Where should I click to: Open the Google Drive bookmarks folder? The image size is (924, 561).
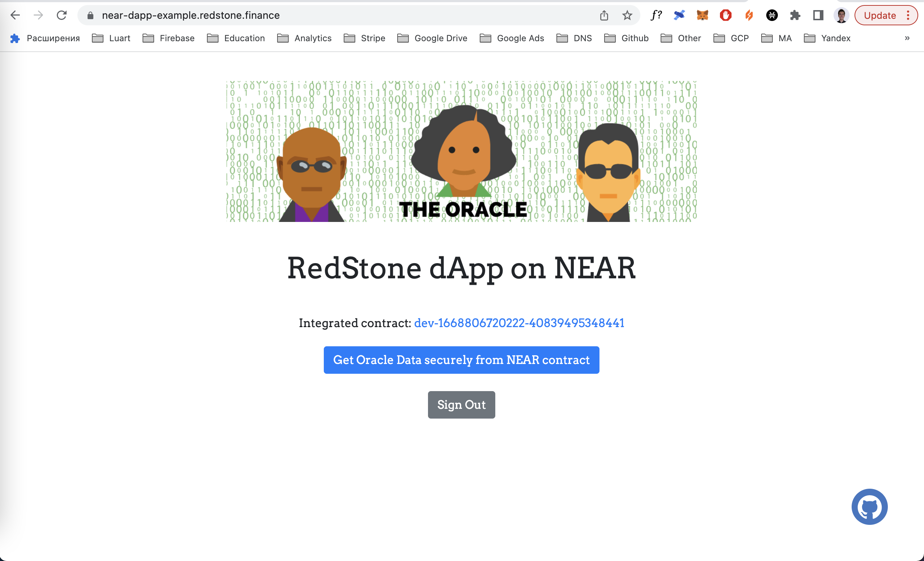coord(432,38)
